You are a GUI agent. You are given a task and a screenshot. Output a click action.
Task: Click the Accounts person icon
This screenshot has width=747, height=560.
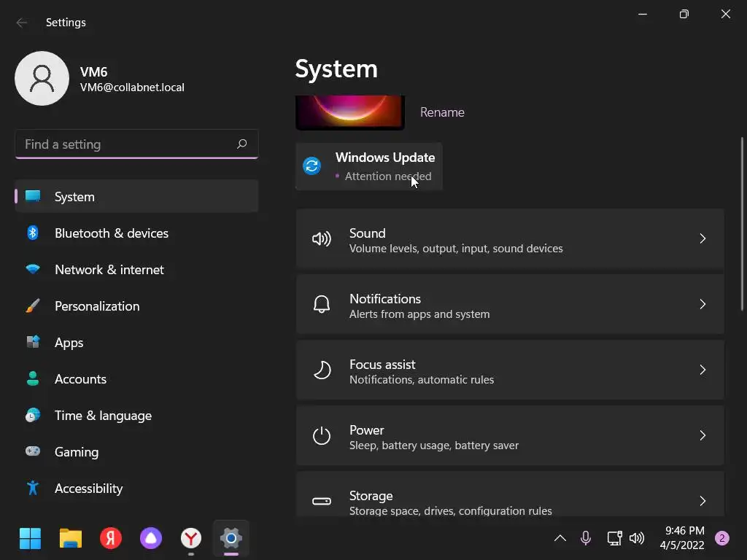(33, 378)
